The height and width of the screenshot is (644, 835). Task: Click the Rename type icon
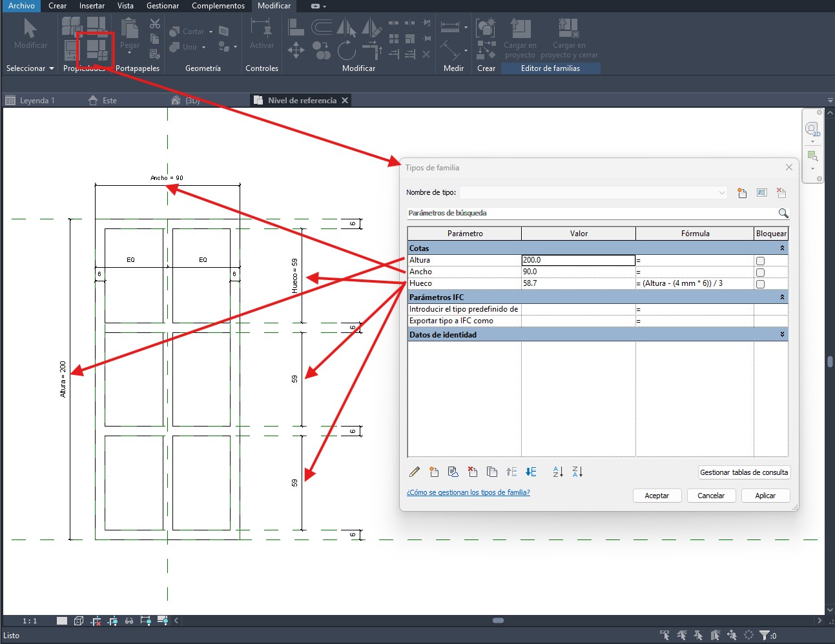(761, 193)
